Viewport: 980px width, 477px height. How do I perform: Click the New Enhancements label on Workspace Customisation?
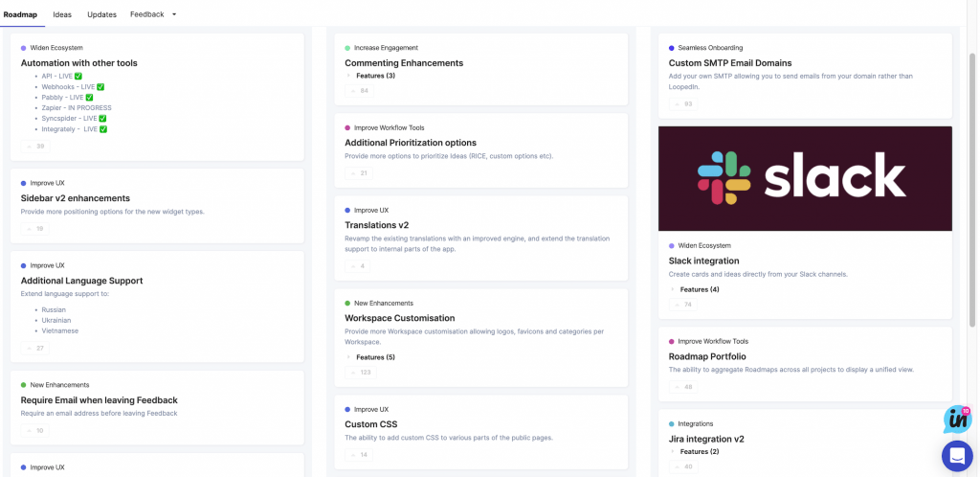(383, 304)
